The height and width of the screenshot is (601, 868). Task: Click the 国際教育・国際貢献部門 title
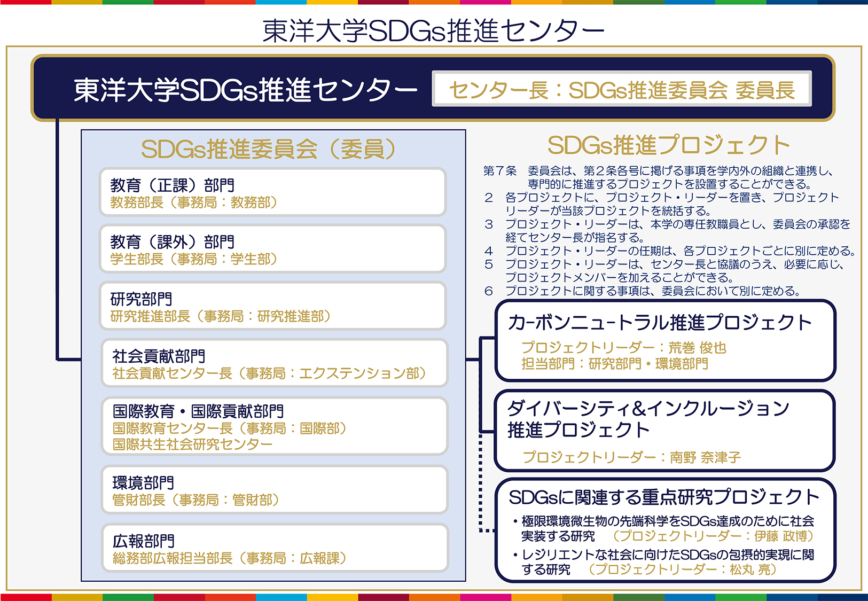[198, 411]
